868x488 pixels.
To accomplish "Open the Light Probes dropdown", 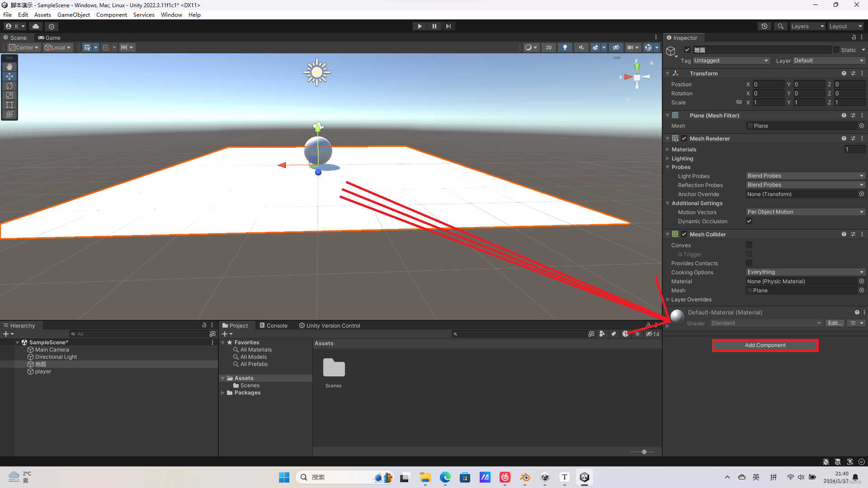I will [805, 176].
